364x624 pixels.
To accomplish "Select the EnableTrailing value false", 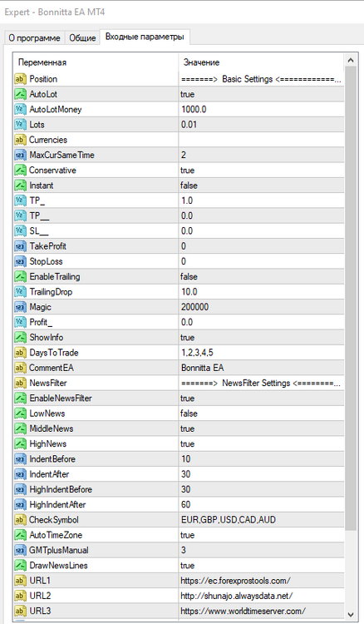I will point(189,276).
